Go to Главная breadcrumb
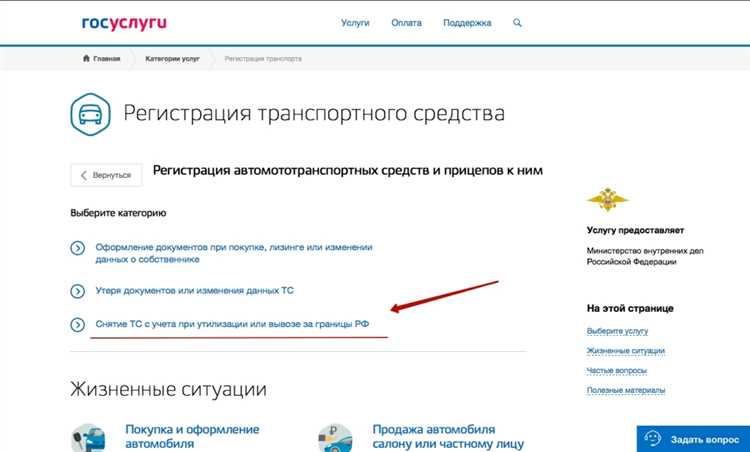The width and height of the screenshot is (750, 452). (x=107, y=59)
